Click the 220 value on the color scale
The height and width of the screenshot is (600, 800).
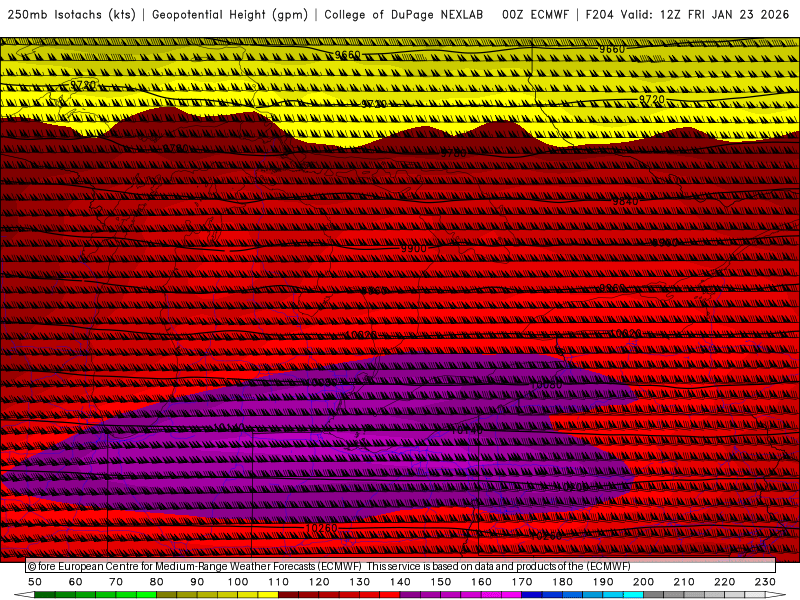click(724, 582)
